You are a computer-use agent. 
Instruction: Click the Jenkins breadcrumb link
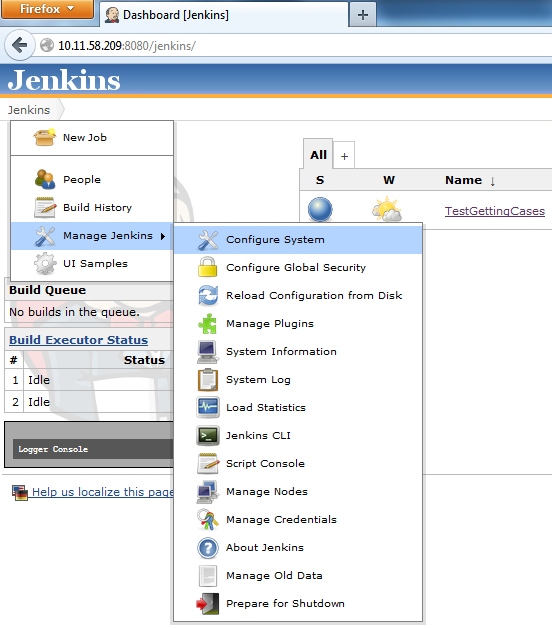29,110
